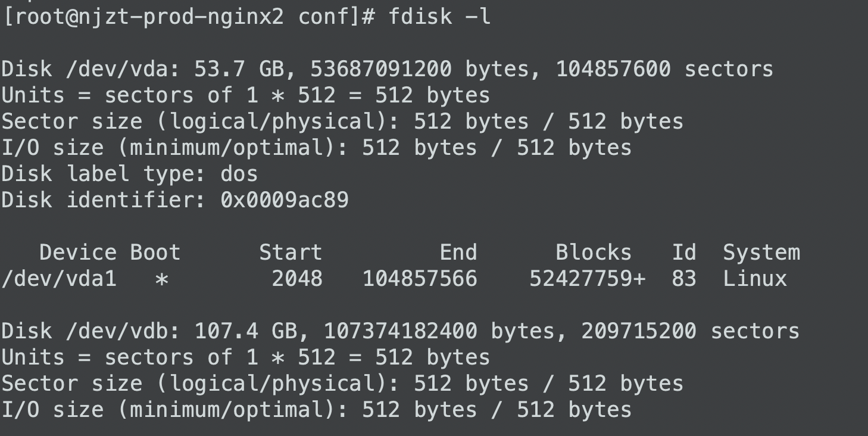Image resolution: width=868 pixels, height=436 pixels.
Task: Click the Start column header
Action: [x=291, y=253]
